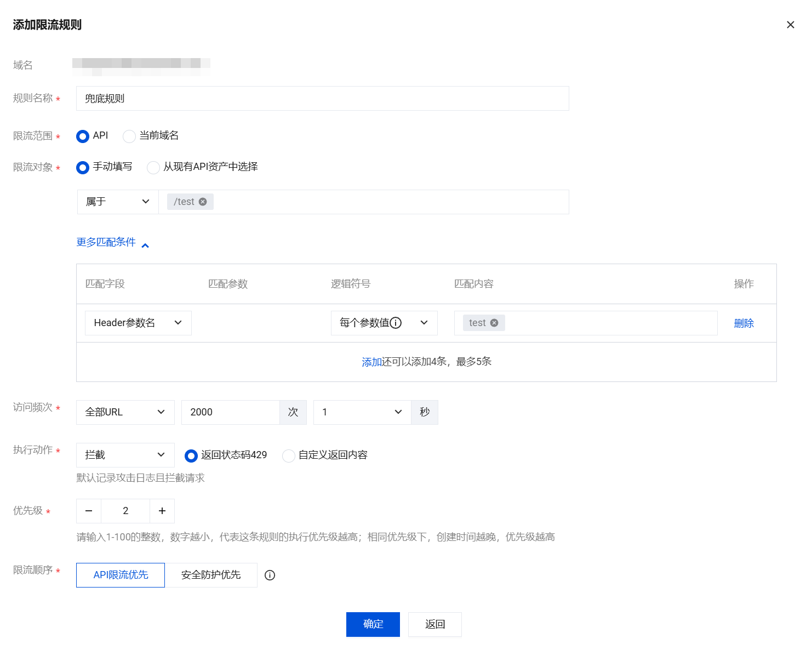Click the priority value field showing 2
The image size is (812, 650).
pos(125,511)
